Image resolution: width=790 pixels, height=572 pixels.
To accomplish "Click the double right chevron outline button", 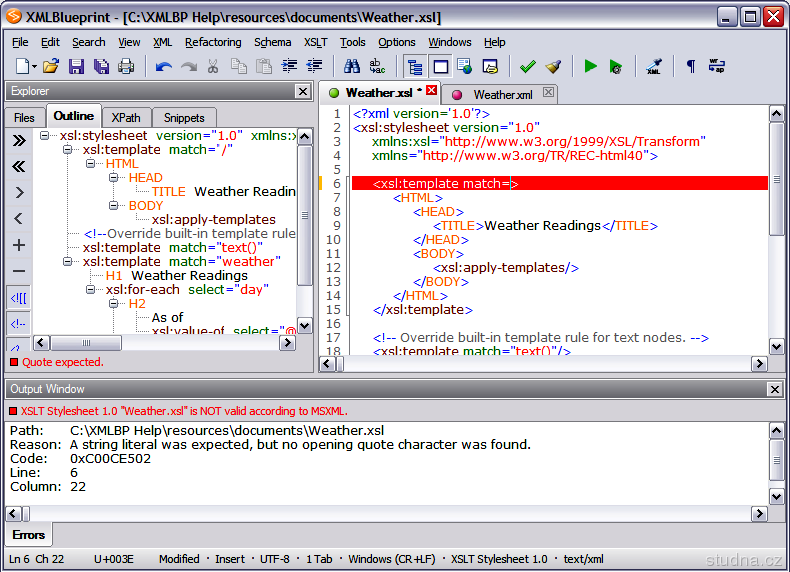I will pos(18,141).
